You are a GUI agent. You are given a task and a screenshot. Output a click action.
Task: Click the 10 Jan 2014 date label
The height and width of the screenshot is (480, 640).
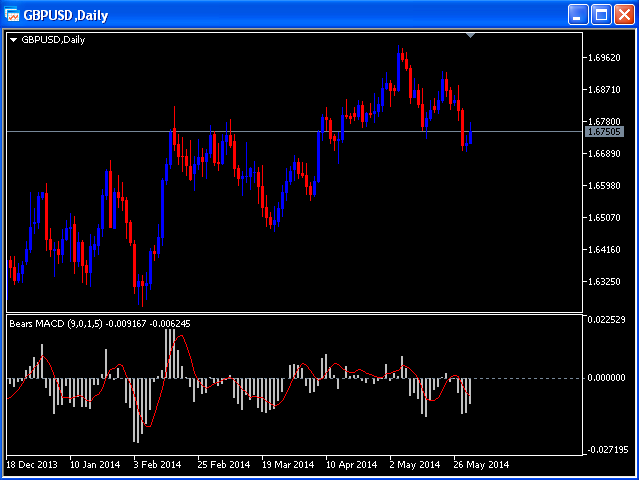pyautogui.click(x=96, y=464)
